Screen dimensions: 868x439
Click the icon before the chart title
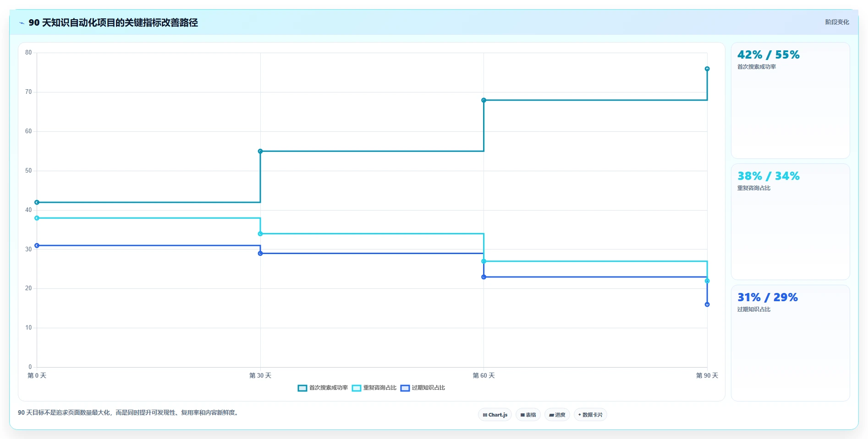22,23
